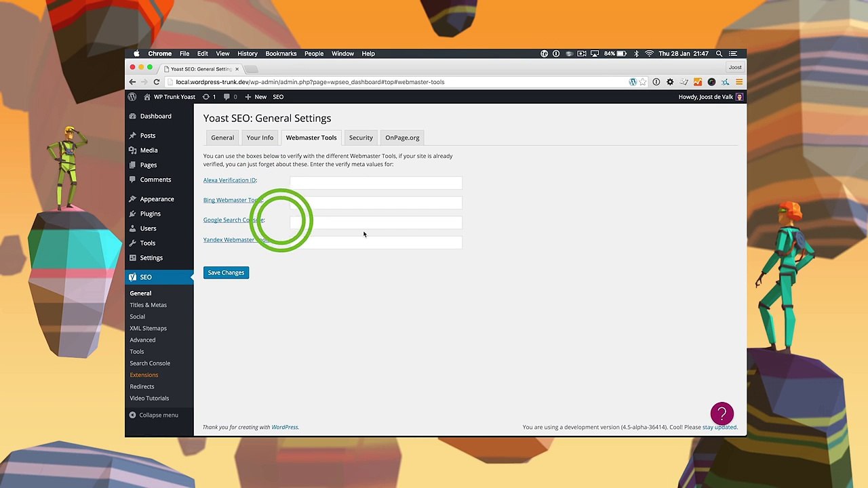Viewport: 868px width, 488px height.
Task: Open the Chrome hamburger menu
Action: [739, 82]
